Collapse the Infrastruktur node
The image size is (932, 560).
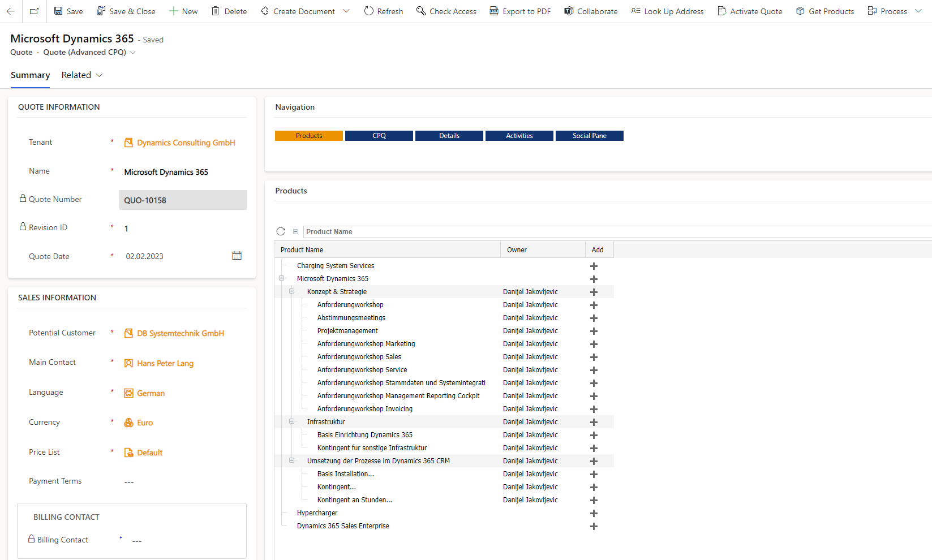(292, 421)
